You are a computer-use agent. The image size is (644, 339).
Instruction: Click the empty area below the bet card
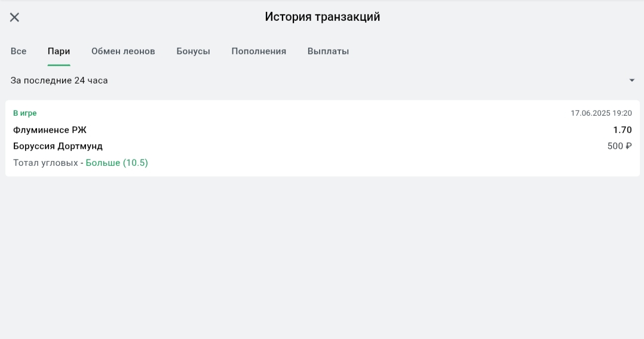coord(323,257)
